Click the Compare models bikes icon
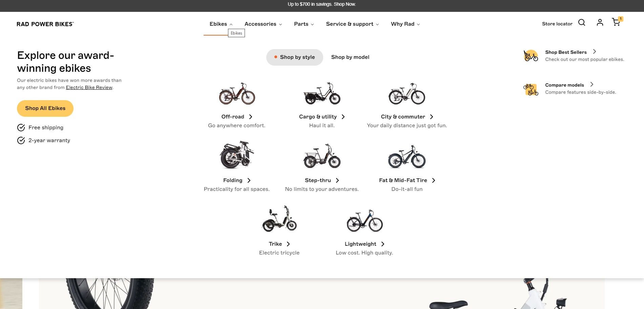Viewport: 644px width, 309px height. tap(531, 89)
